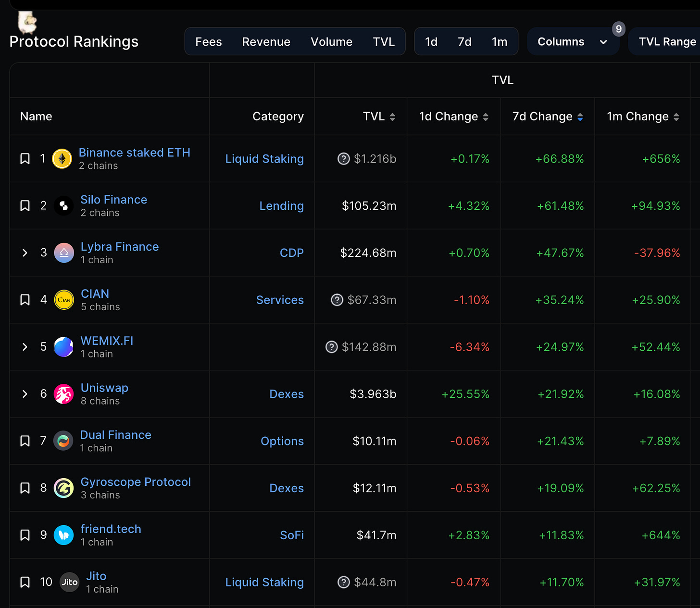Open the WEMIX.FI link
This screenshot has height=608, width=700.
(x=107, y=341)
